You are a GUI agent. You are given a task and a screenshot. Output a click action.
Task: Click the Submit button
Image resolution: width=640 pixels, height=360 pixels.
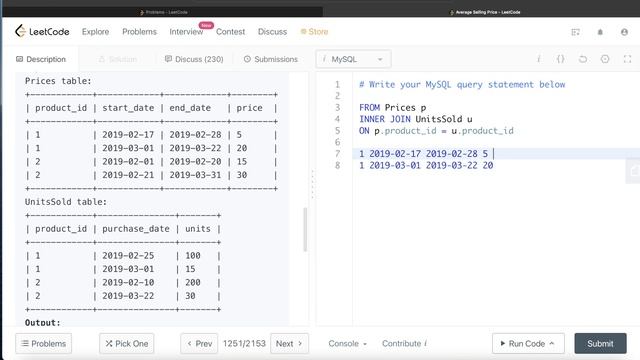(600, 344)
